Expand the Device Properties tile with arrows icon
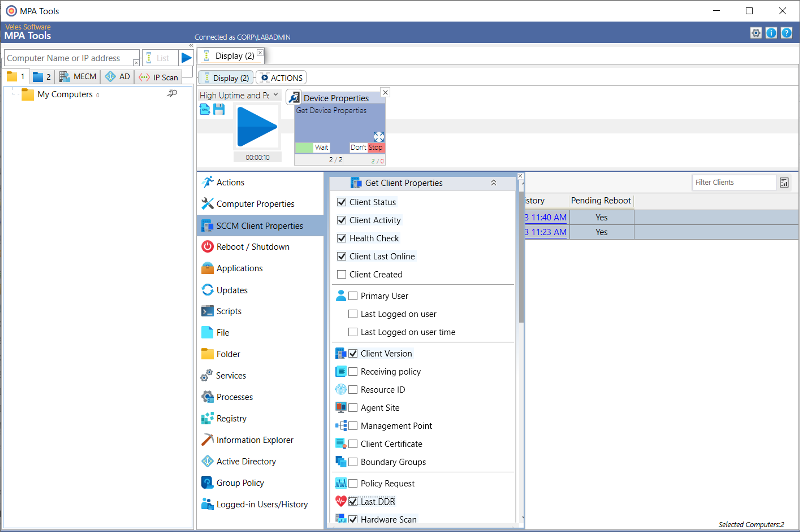The width and height of the screenshot is (800, 532). 379,137
